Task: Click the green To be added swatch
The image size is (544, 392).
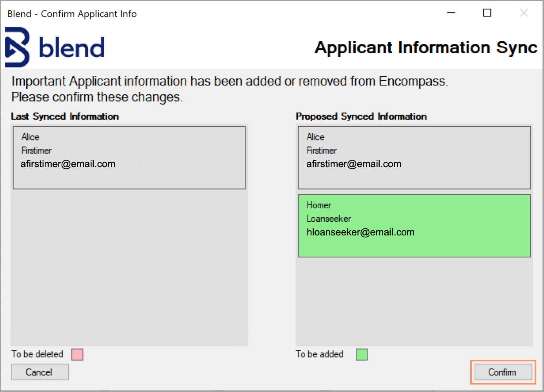Action: pos(362,354)
